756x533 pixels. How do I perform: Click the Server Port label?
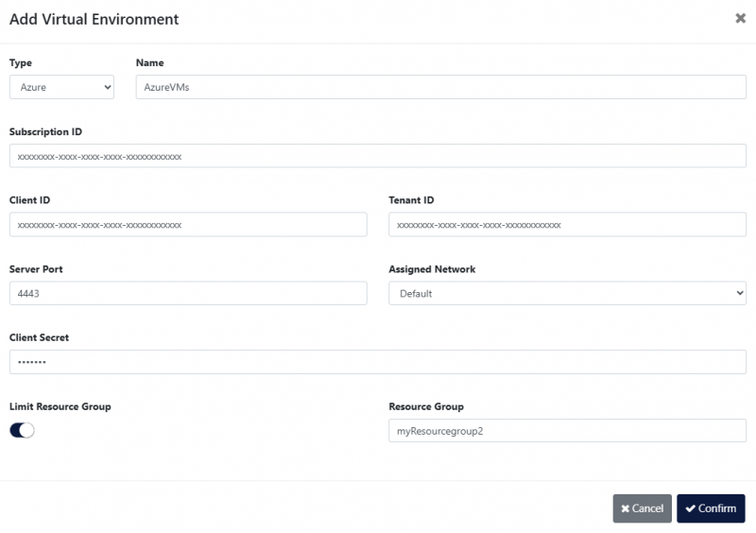36,269
